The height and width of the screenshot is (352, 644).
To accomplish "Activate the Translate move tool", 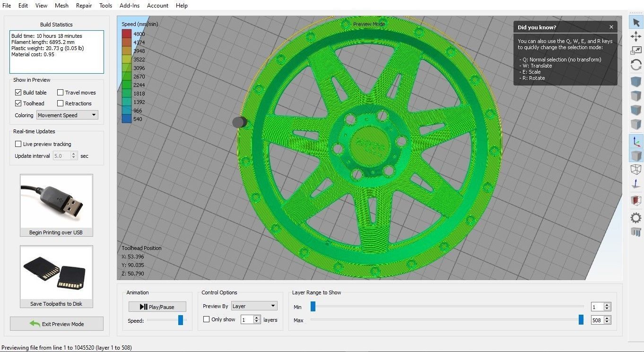I will [636, 36].
